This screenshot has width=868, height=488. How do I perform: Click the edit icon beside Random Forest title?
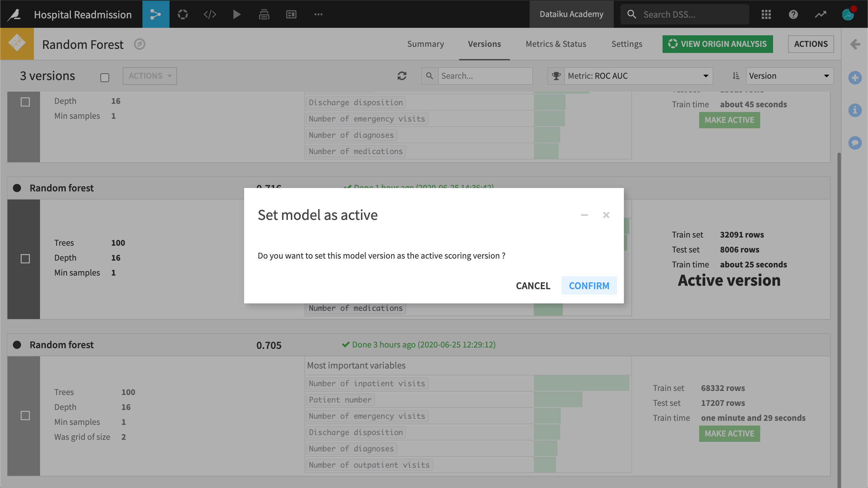coord(139,44)
